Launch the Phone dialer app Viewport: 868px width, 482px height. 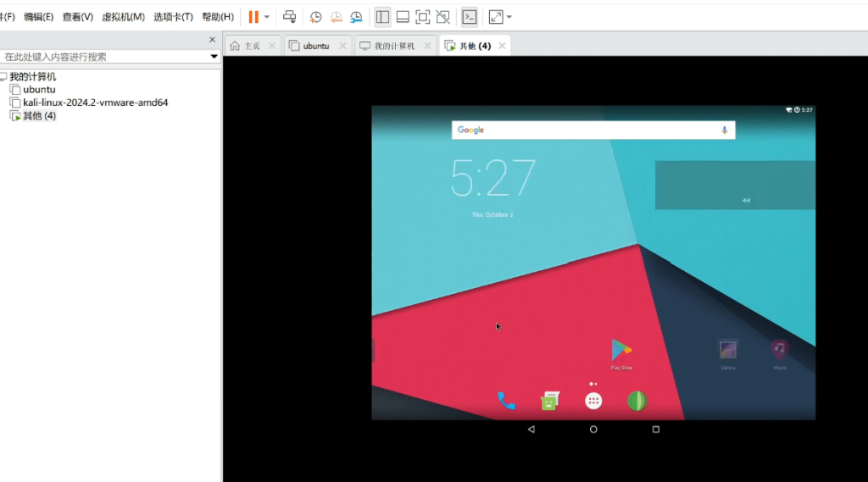point(506,401)
